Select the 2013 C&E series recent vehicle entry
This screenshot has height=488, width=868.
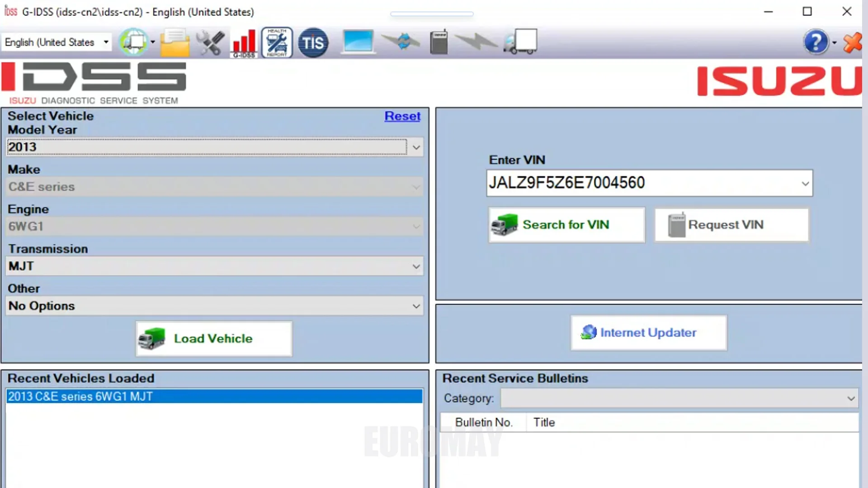[215, 396]
